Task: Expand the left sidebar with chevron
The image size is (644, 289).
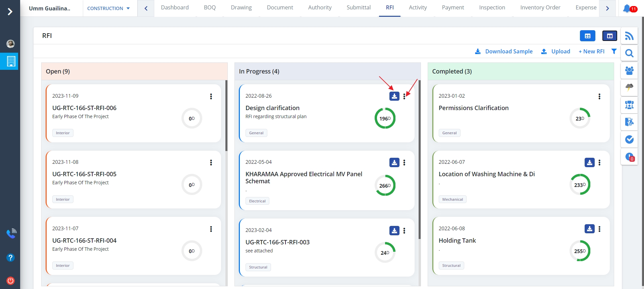Action: 10,12
